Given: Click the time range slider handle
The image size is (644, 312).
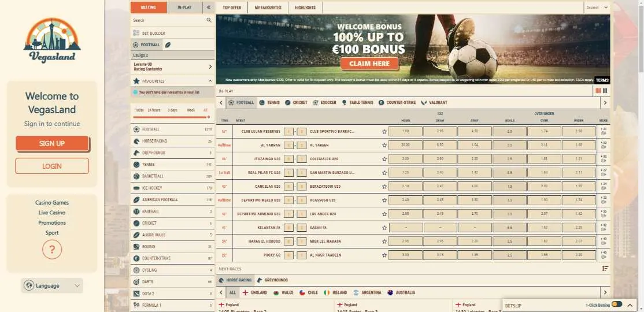Looking at the screenshot, I should click(209, 117).
